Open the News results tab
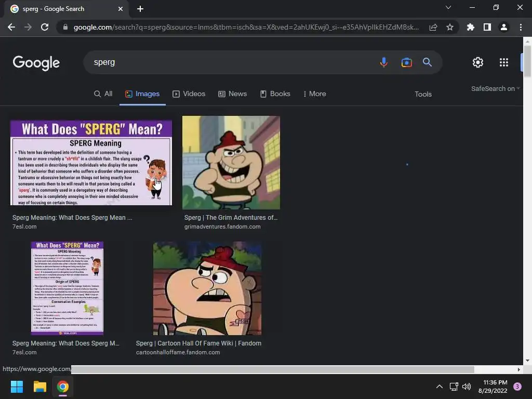This screenshot has height=399, width=532. (x=232, y=94)
